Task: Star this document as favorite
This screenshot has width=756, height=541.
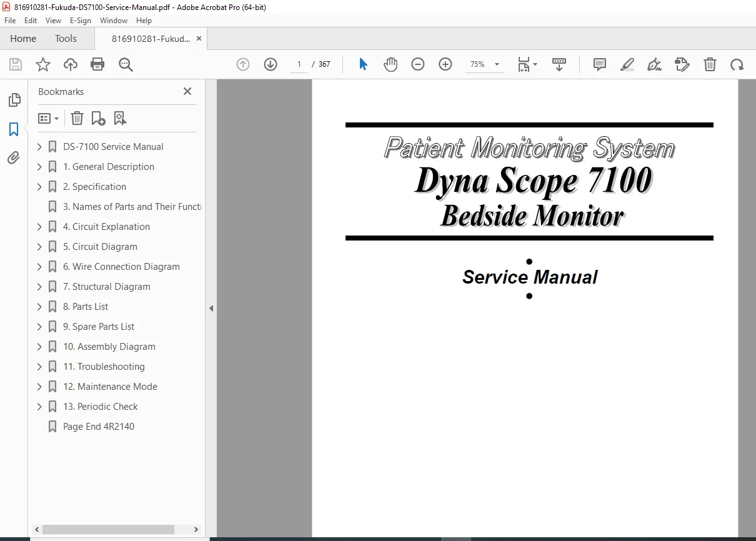Action: (x=43, y=64)
